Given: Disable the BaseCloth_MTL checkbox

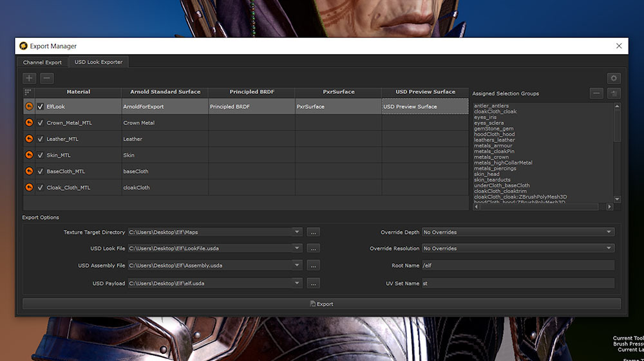Looking at the screenshot, I should pyautogui.click(x=41, y=171).
